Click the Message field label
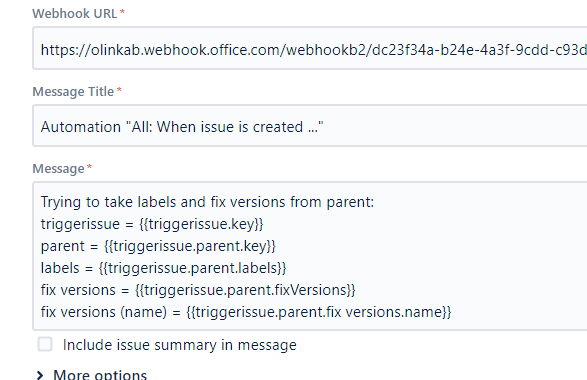 pyautogui.click(x=58, y=169)
